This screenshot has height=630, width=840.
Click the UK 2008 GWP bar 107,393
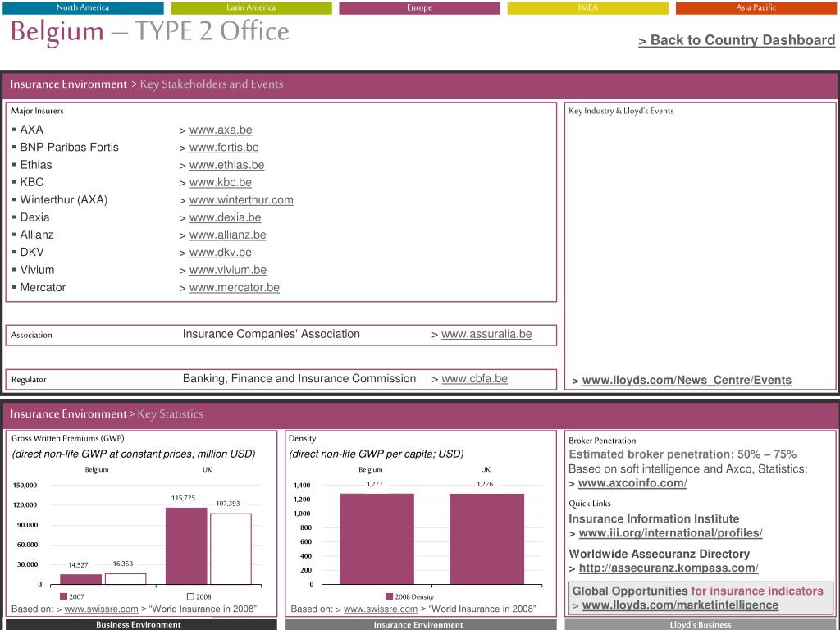point(231,549)
